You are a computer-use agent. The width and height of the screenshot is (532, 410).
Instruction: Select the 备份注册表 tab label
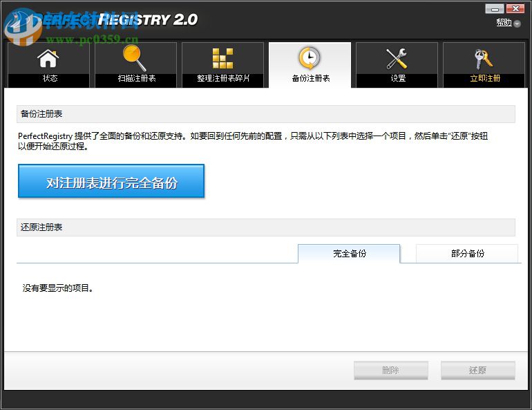pos(311,78)
